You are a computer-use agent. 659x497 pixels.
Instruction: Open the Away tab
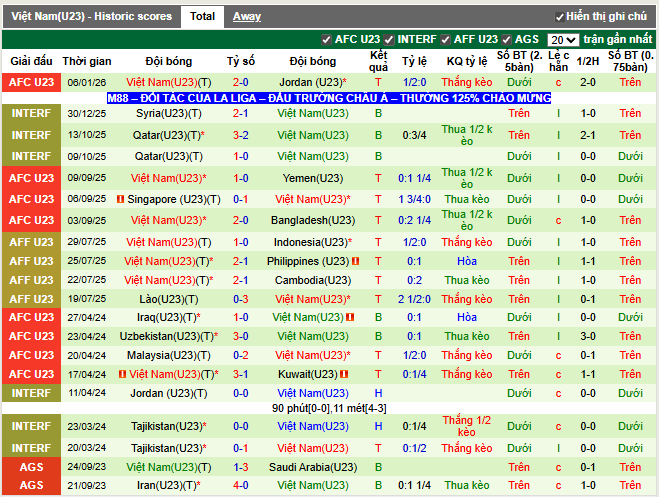(247, 17)
